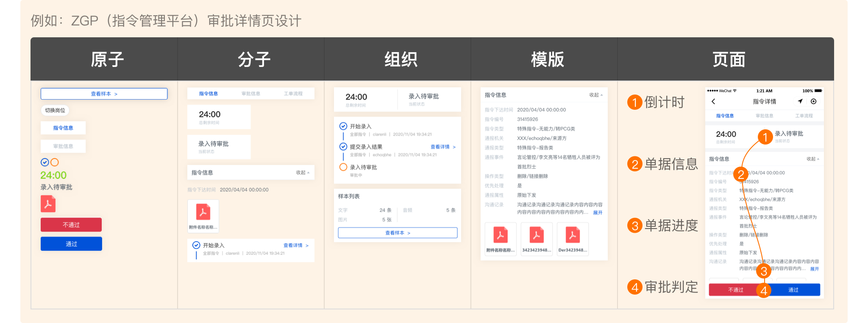Open the Der3423948 PDF attachment thumbnail
The height and width of the screenshot is (323, 868).
(x=573, y=239)
